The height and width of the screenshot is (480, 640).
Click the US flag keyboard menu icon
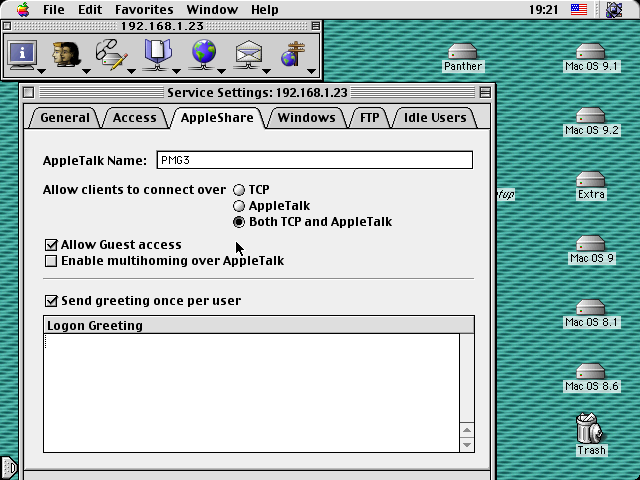pyautogui.click(x=578, y=9)
